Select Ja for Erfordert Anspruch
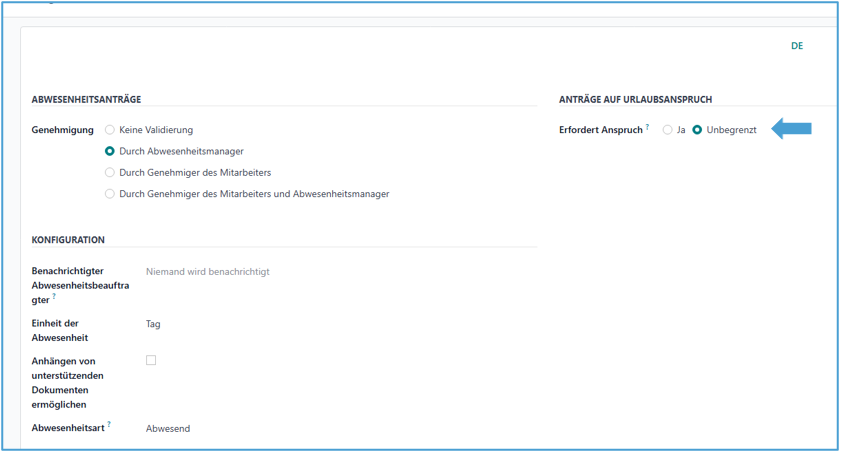Screen dimensions: 841x453 point(668,130)
